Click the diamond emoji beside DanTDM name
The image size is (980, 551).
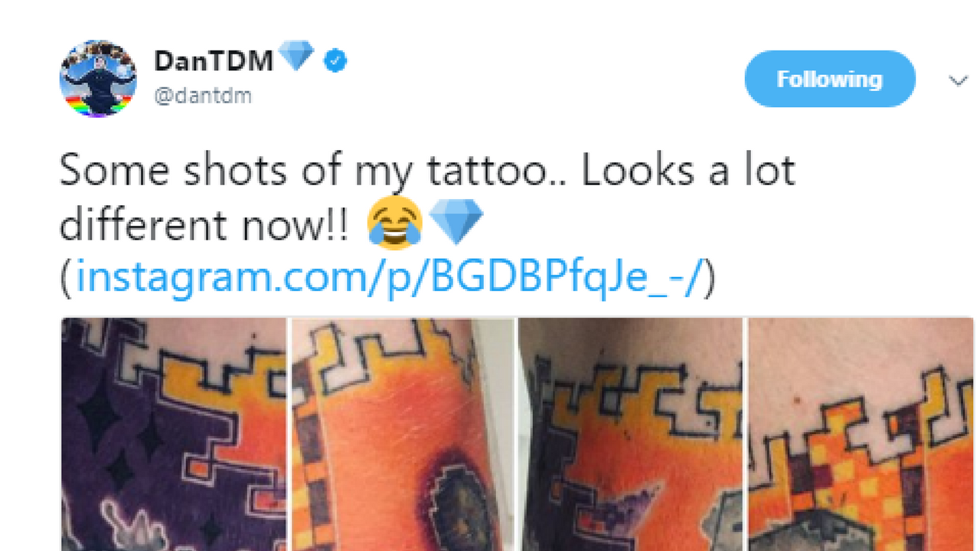295,57
